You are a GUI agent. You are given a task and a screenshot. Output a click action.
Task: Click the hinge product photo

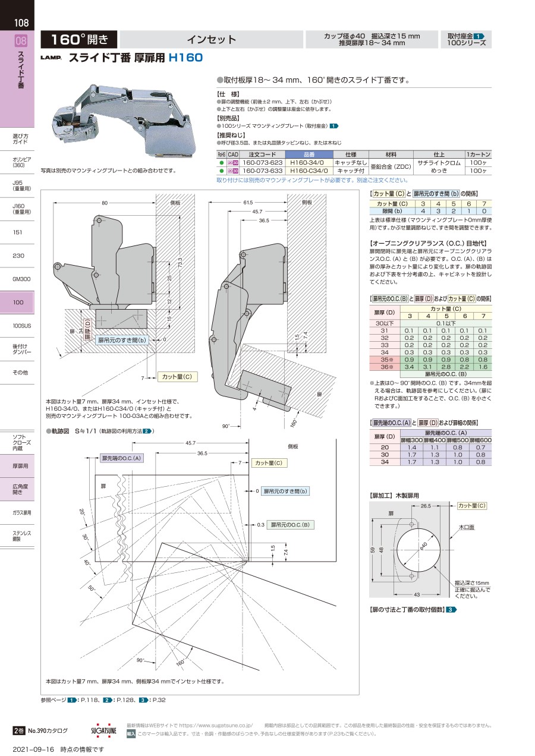125,122
